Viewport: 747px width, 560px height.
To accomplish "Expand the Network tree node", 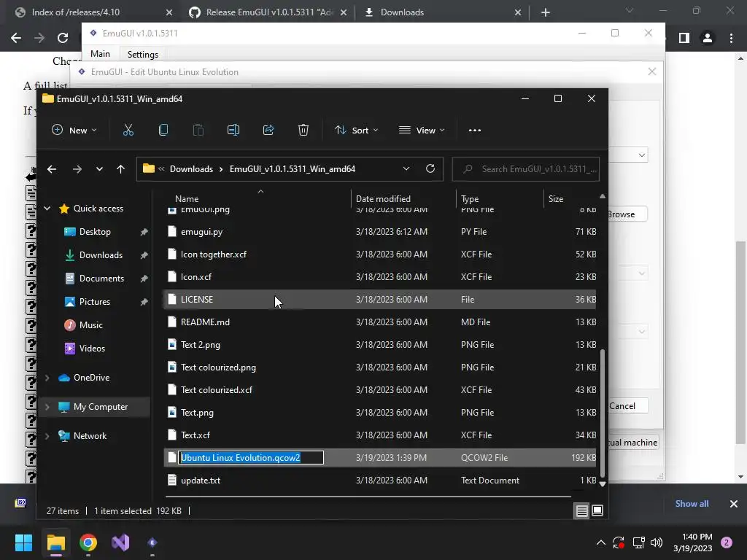I will (x=47, y=436).
